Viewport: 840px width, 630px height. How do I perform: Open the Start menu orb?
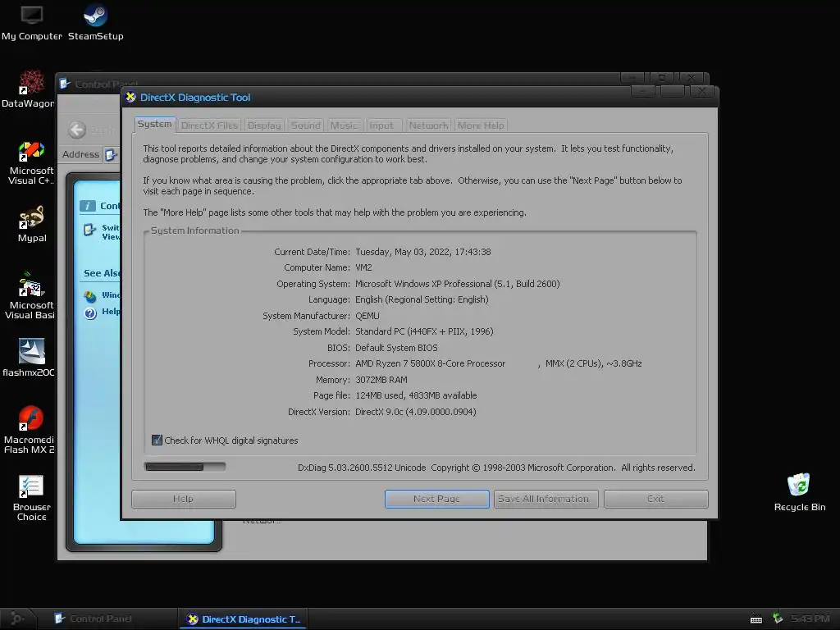(x=18, y=619)
